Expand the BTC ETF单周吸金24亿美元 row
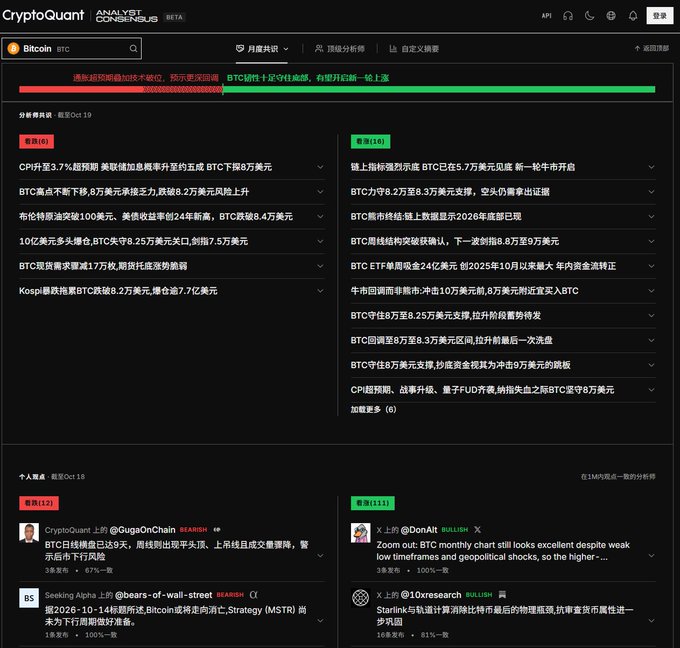 coord(503,266)
